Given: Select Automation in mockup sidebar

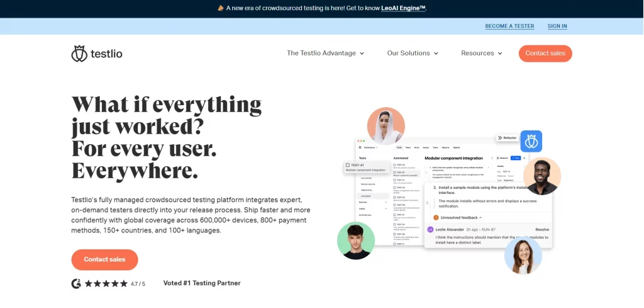Looking at the screenshot, I should pyautogui.click(x=373, y=196).
